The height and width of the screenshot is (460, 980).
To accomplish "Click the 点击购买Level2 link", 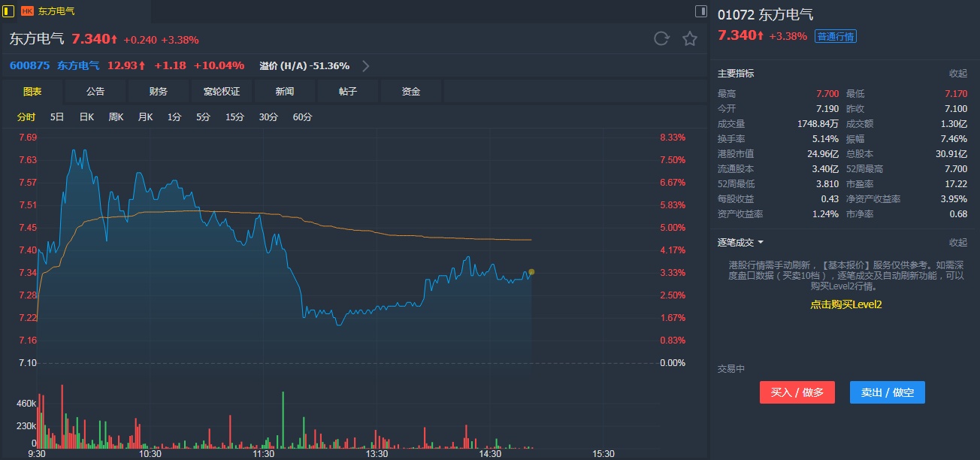I will tap(845, 304).
